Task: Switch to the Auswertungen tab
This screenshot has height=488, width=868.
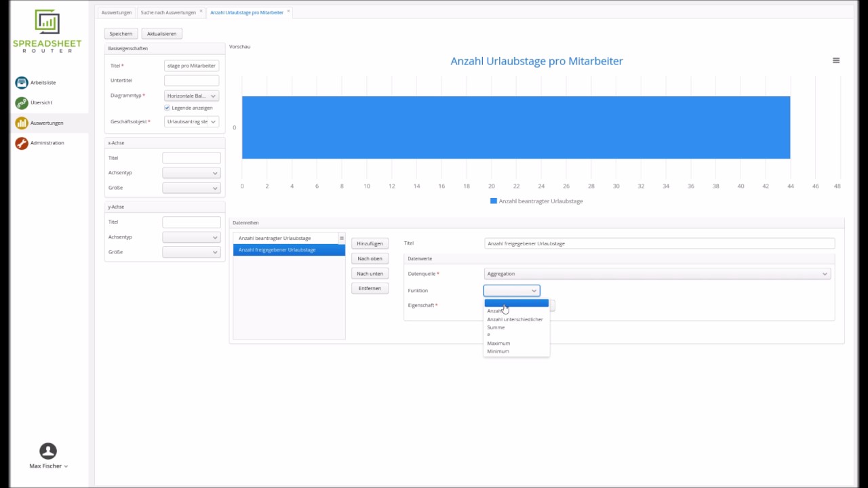Action: (117, 12)
